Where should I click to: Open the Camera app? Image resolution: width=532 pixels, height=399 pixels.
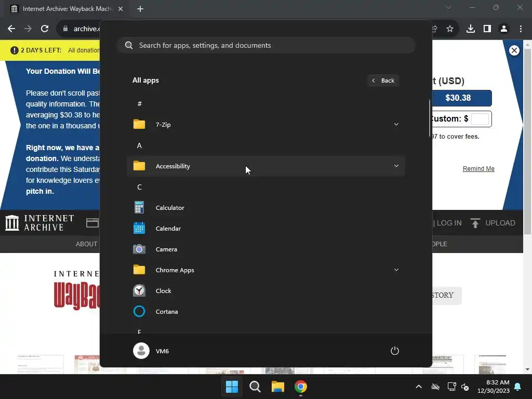[265, 249]
